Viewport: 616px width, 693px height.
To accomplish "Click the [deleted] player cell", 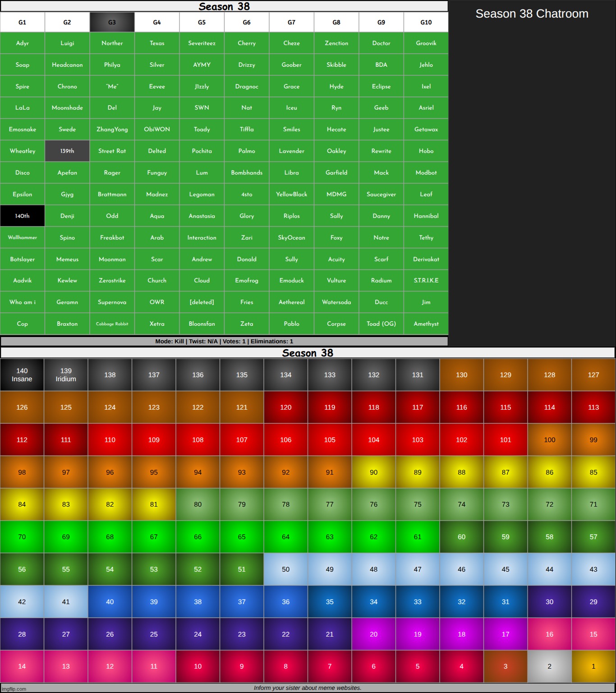I will 202,302.
